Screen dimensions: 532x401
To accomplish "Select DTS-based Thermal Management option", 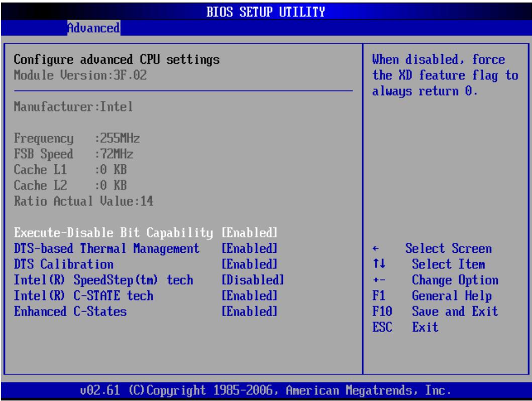I will pyautogui.click(x=107, y=248).
